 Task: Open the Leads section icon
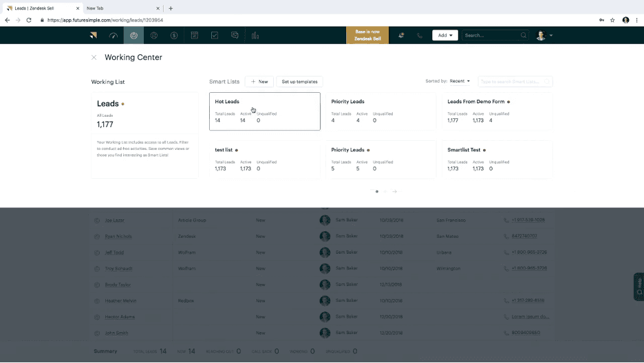(x=133, y=35)
